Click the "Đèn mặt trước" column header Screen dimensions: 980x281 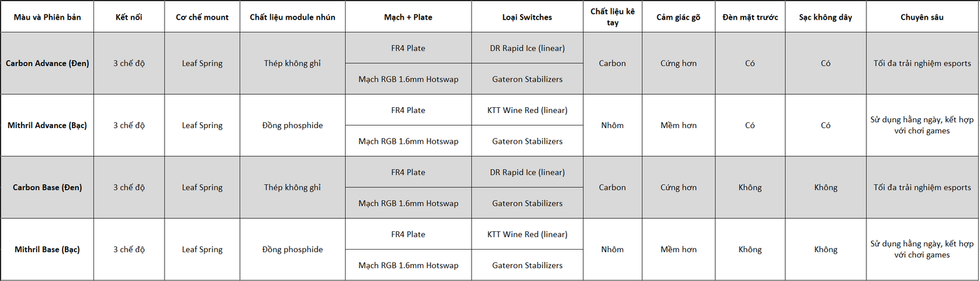coord(750,17)
